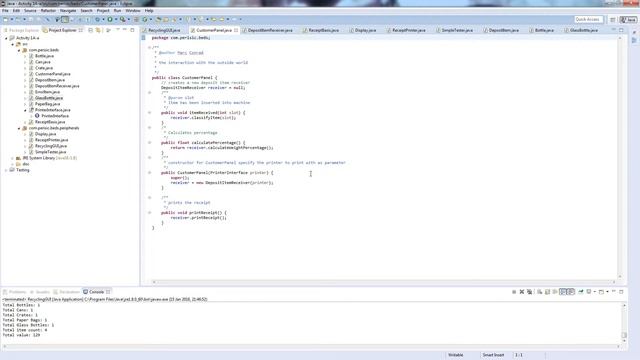Collapse the com.persic.beds.peripherals package
Screen dimensions: 640x360
[19, 128]
